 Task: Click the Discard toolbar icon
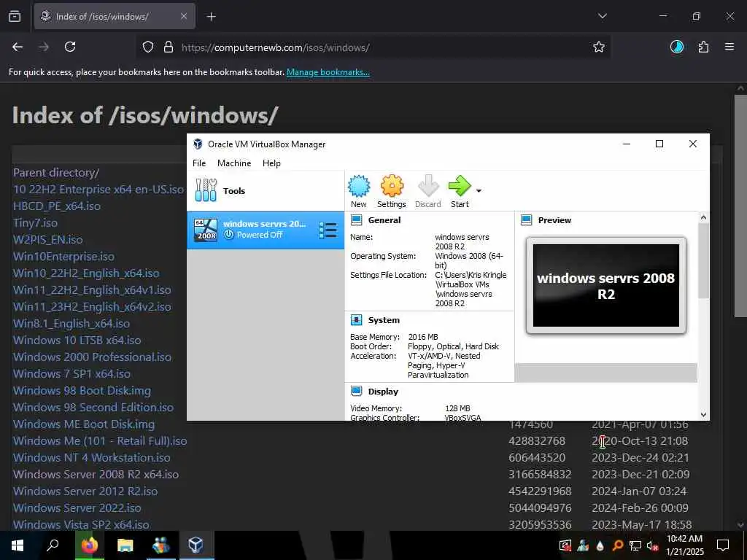pyautogui.click(x=427, y=191)
